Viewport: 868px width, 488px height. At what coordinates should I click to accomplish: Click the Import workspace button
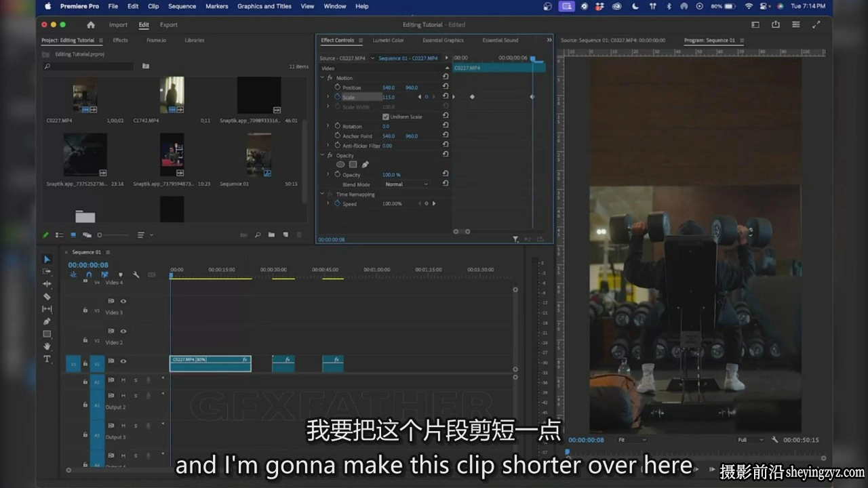(118, 25)
